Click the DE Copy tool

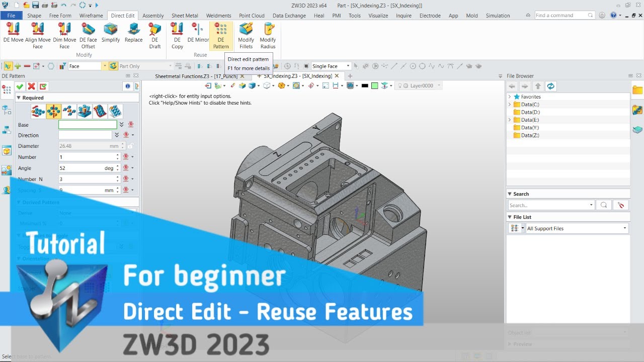[x=177, y=36]
